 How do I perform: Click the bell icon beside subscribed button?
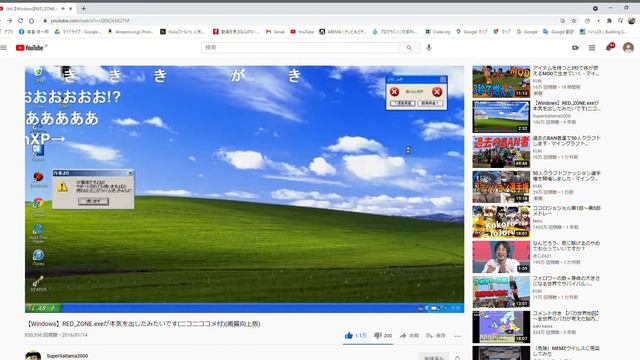click(x=458, y=358)
